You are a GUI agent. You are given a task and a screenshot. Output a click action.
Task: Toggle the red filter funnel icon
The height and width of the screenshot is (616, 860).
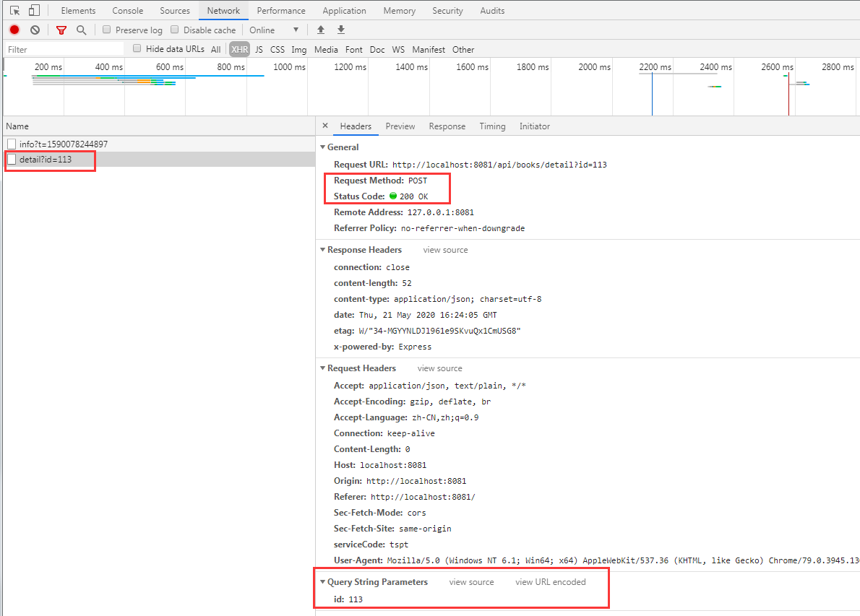(x=61, y=30)
